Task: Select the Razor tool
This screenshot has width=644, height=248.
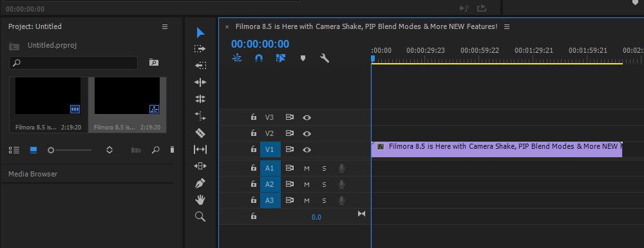Action: (200, 133)
